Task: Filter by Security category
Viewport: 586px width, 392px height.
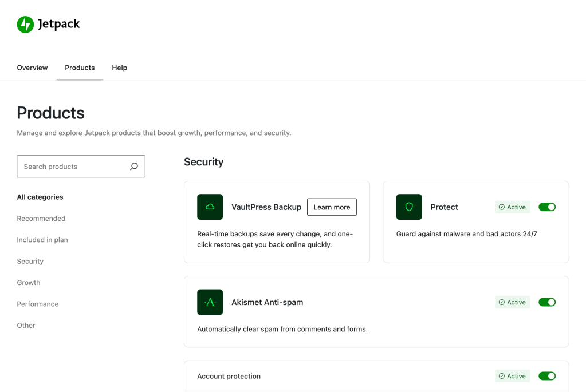Action: 30,261
